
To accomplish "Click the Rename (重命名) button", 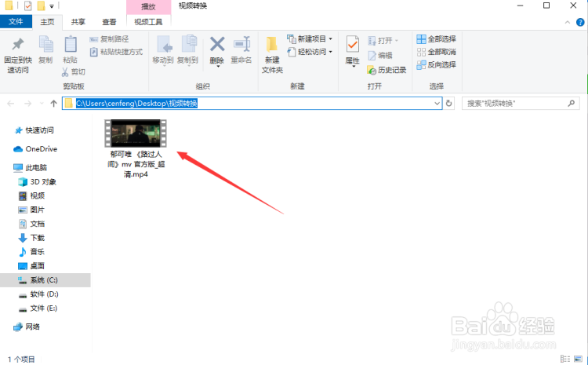I will (x=241, y=50).
